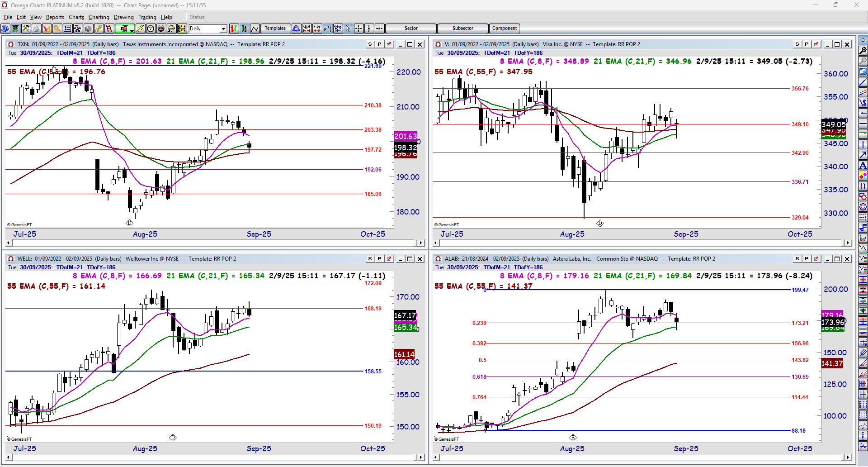868x467 pixels.
Task: Toggle the P button on ALAB chart
Action: 807,259
